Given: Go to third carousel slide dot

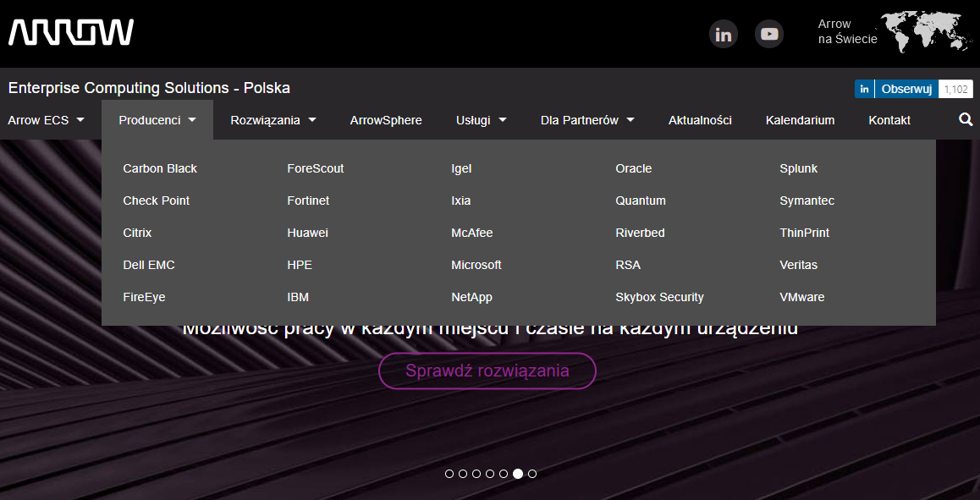Looking at the screenshot, I should coord(476,474).
